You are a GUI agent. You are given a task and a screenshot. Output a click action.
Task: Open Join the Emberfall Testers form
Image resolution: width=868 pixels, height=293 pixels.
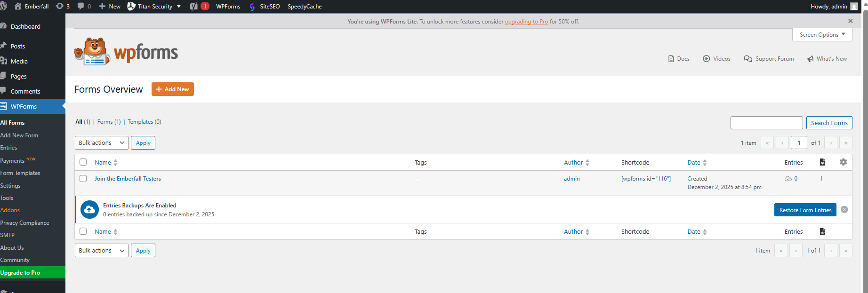tap(128, 179)
